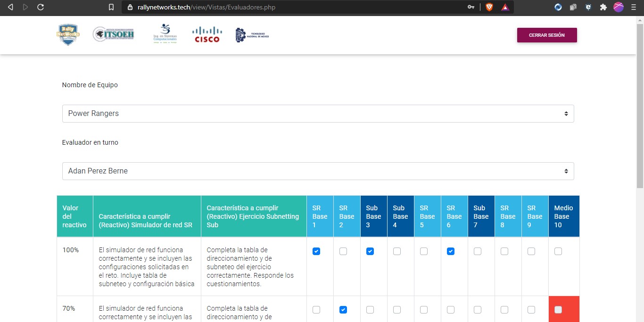Click the Tecnológico Nacional de México logo

tap(252, 35)
